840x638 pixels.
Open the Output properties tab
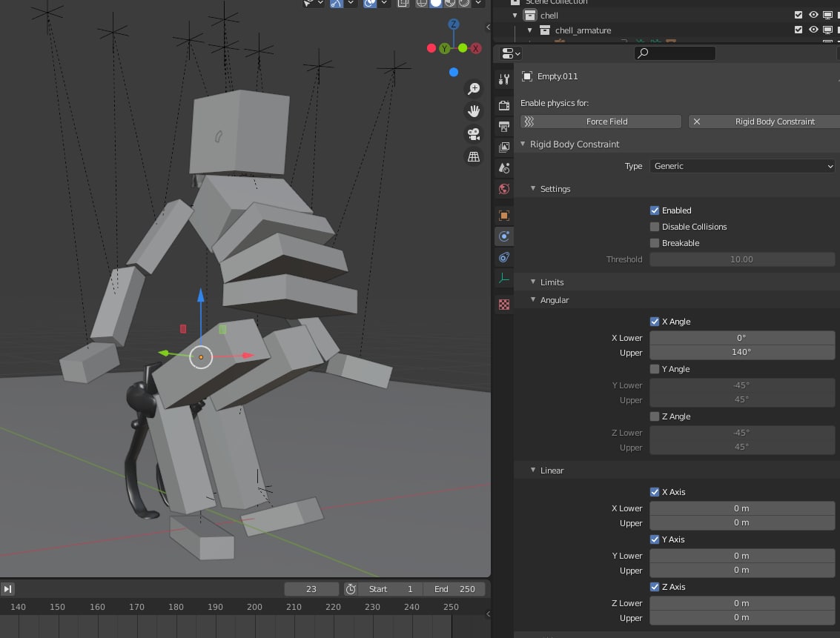[x=504, y=126]
